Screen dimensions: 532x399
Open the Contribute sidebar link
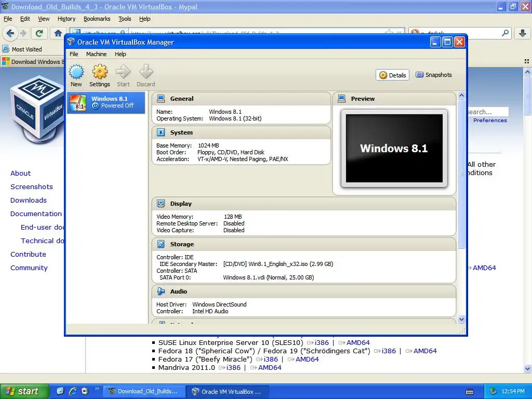(x=28, y=255)
